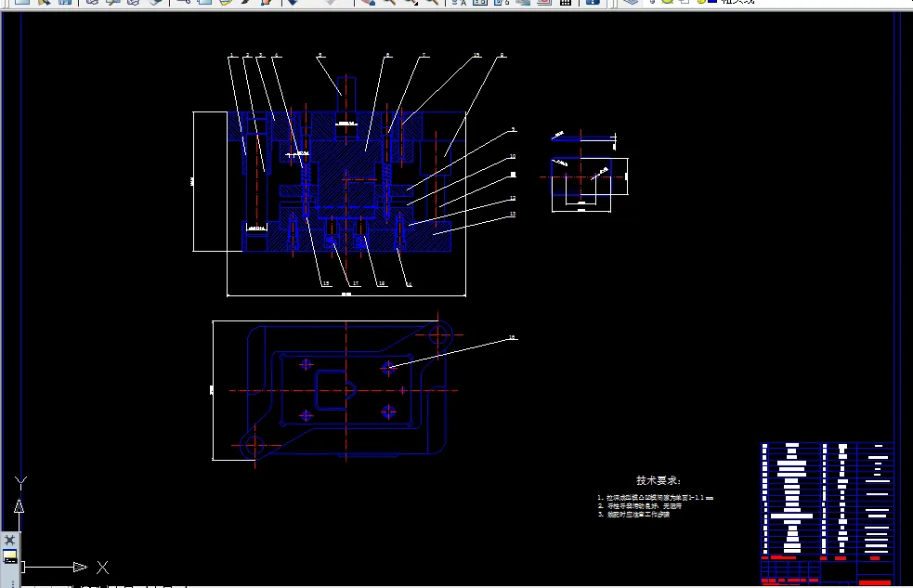Select callout number 5 above section view
Viewport: 913px width, 588px height.
point(320,56)
